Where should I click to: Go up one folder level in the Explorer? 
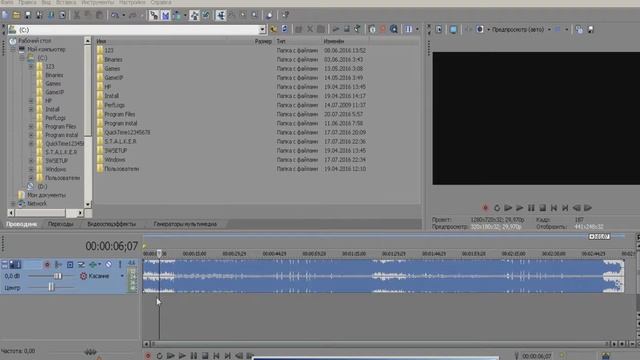pos(273,29)
